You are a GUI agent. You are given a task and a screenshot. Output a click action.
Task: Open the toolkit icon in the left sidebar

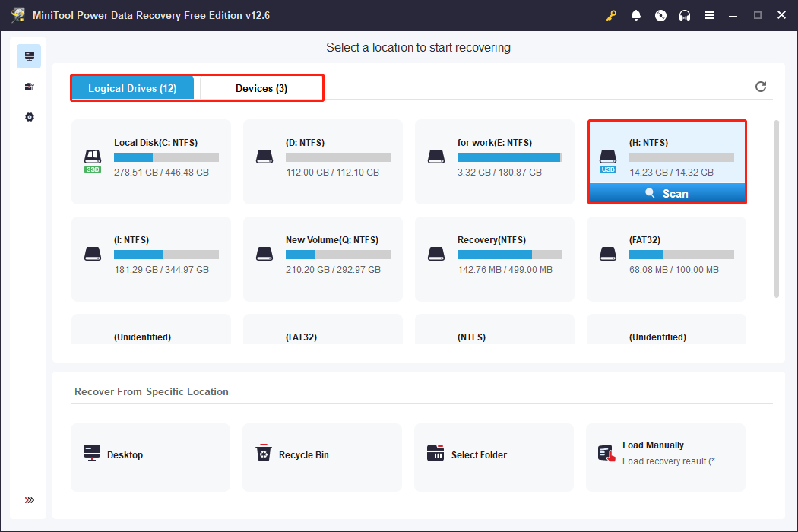[28, 86]
